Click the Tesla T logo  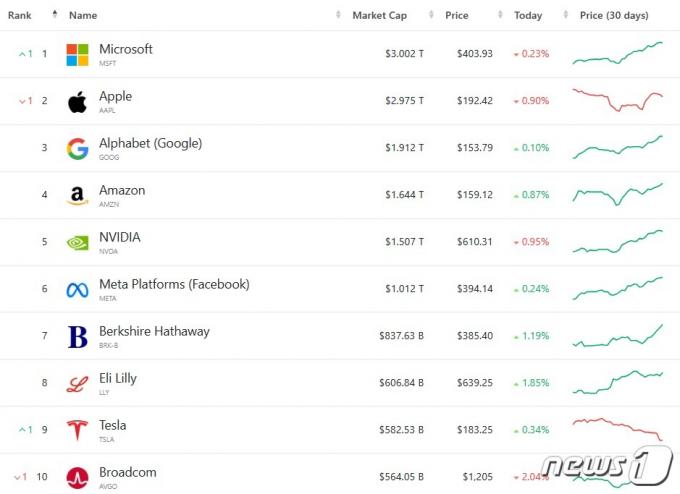pos(77,430)
